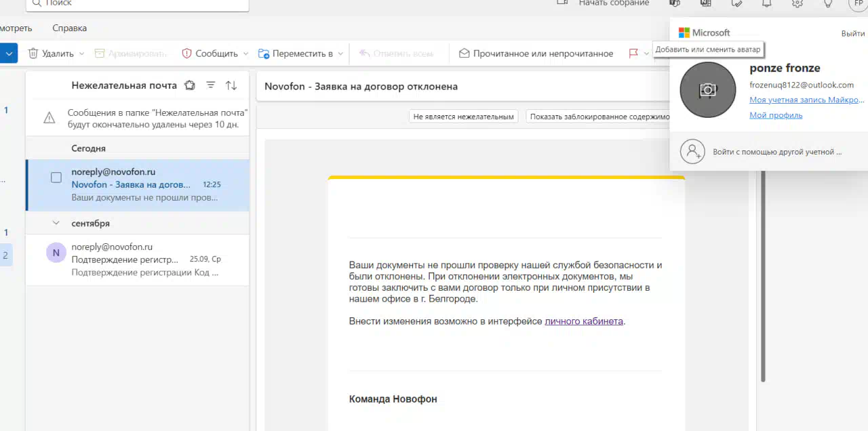868x431 pixels.
Task: Click the email frozenuq8122@outlook.com
Action: tap(802, 85)
